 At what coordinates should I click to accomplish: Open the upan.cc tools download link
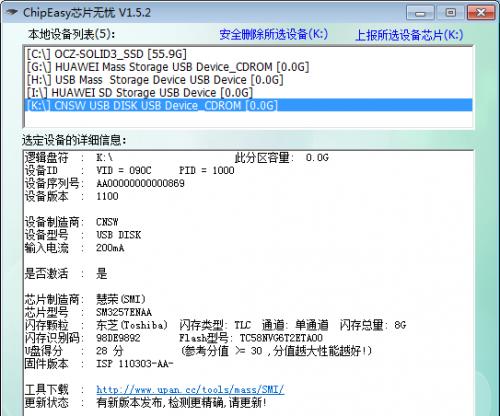coord(190,390)
